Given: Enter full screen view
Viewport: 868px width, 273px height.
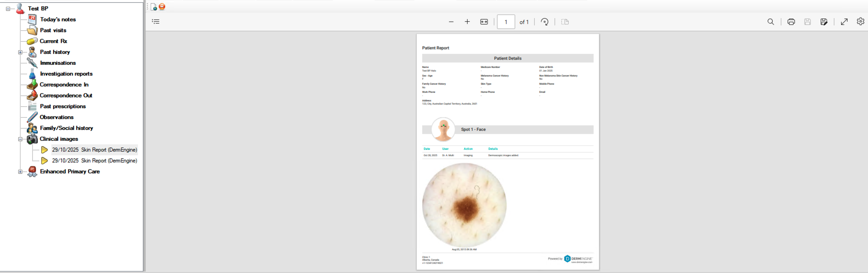Looking at the screenshot, I should (844, 22).
